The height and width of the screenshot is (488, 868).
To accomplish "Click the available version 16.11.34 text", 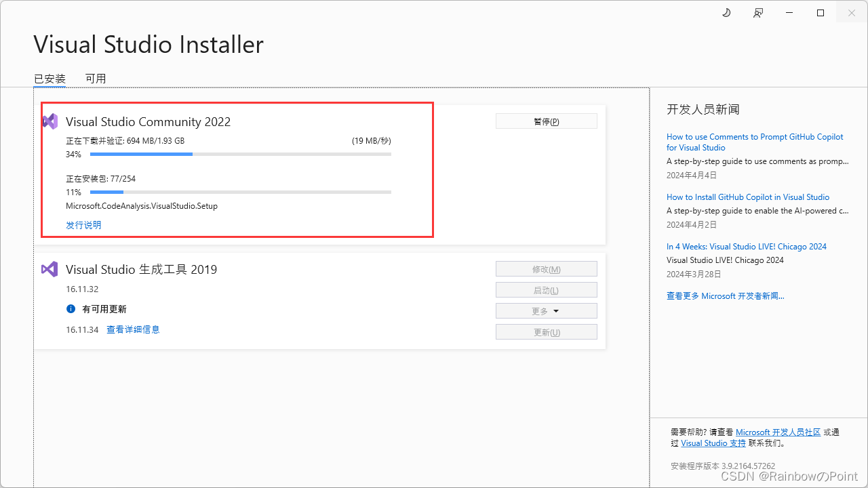I will pos(82,330).
